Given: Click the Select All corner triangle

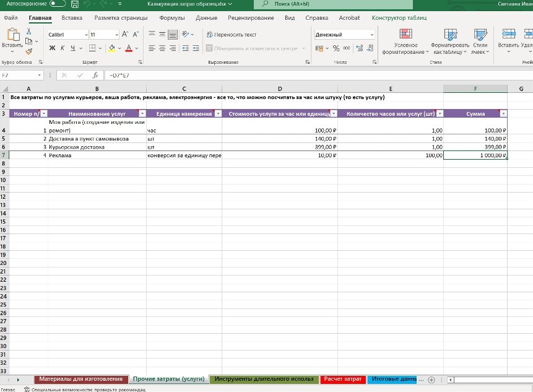Looking at the screenshot, I should [x=5, y=89].
